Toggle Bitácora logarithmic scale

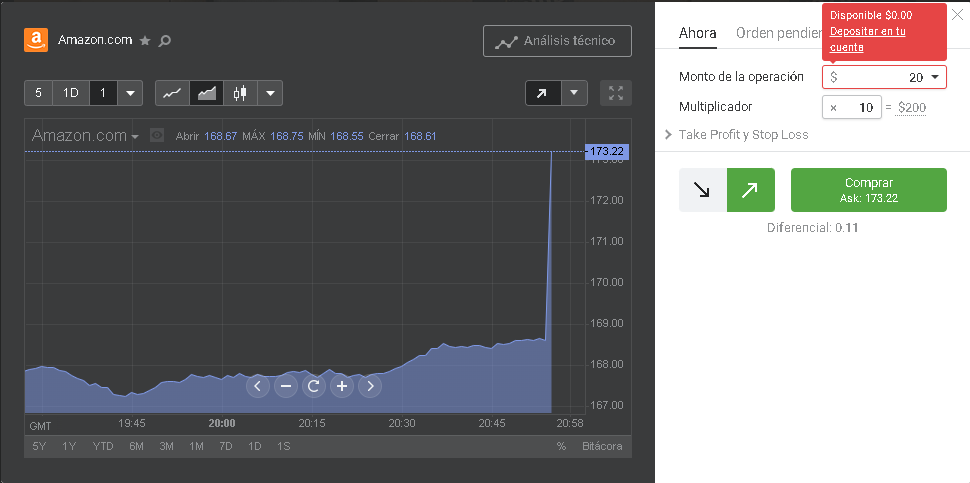(602, 446)
